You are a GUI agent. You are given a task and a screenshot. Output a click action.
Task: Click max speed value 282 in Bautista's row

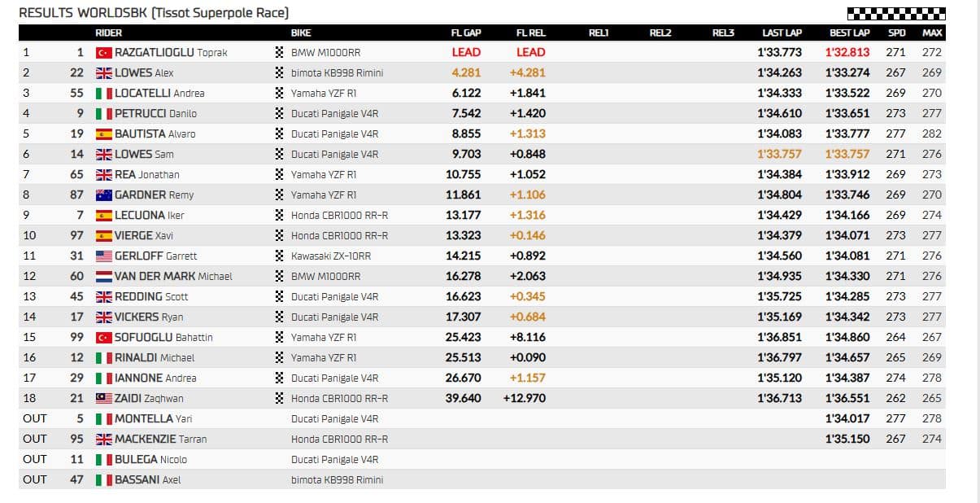(932, 133)
